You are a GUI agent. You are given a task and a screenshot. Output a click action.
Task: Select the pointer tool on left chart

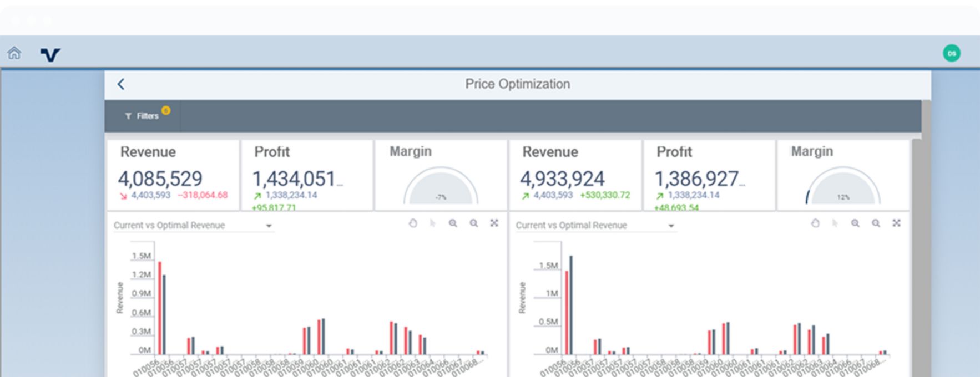coord(433,223)
